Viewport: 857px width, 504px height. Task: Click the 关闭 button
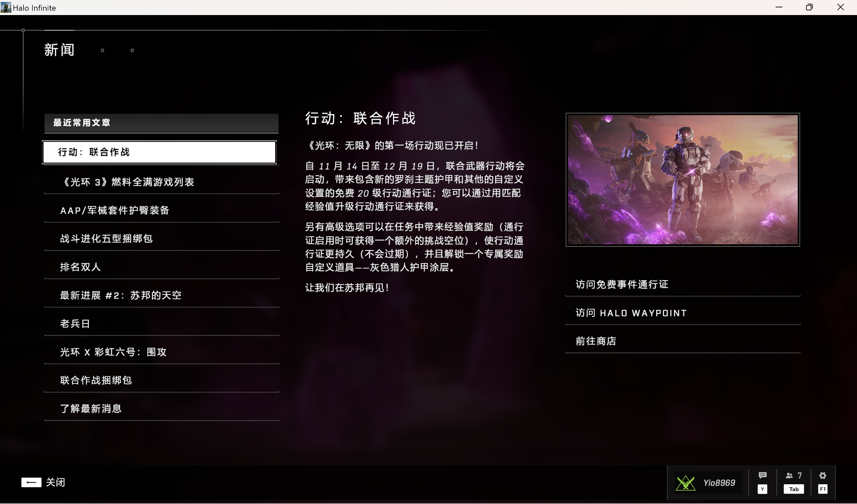click(43, 482)
